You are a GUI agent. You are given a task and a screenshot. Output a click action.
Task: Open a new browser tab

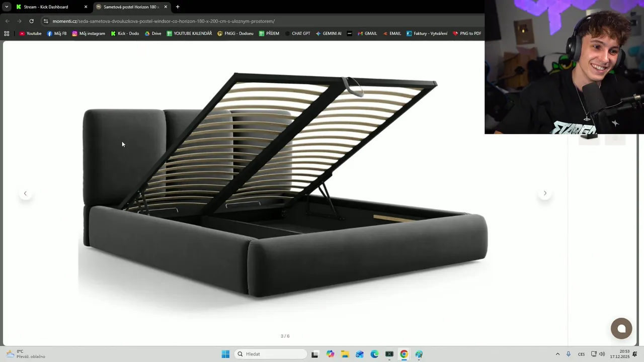[178, 7]
